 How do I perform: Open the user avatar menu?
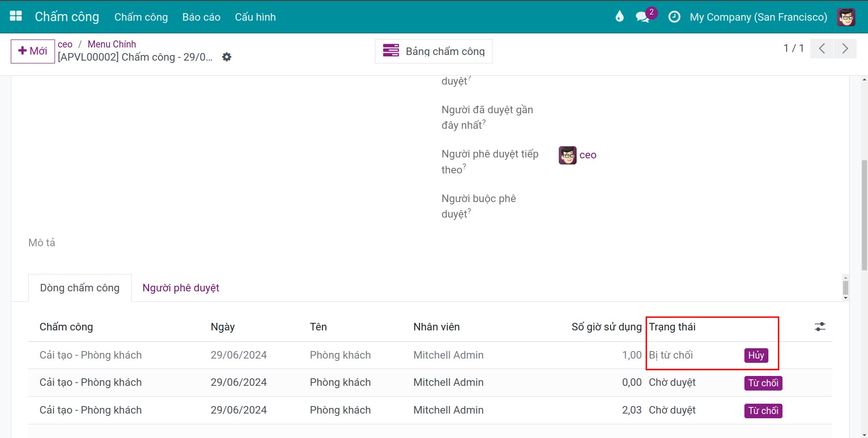pos(846,17)
